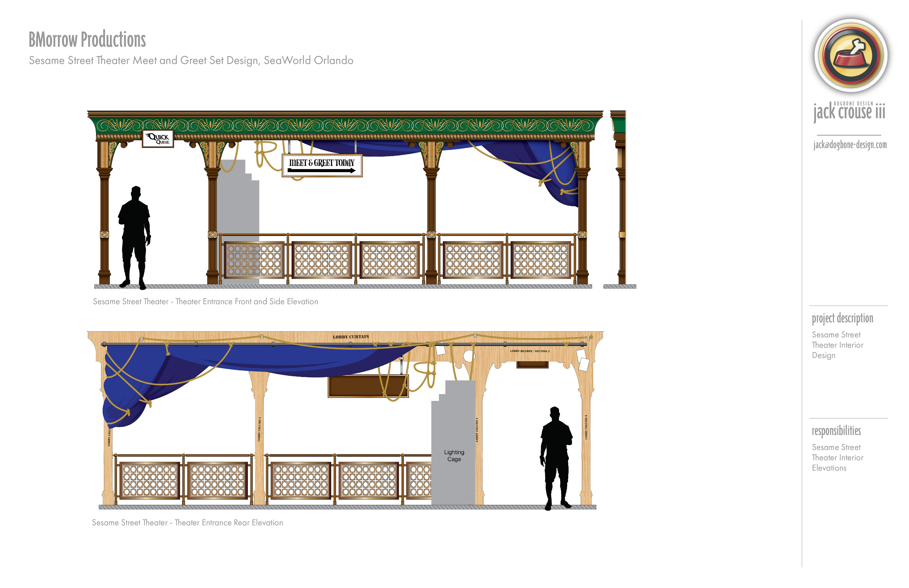This screenshot has width=909, height=588.
Task: Select the responsibilities heading
Action: point(836,431)
